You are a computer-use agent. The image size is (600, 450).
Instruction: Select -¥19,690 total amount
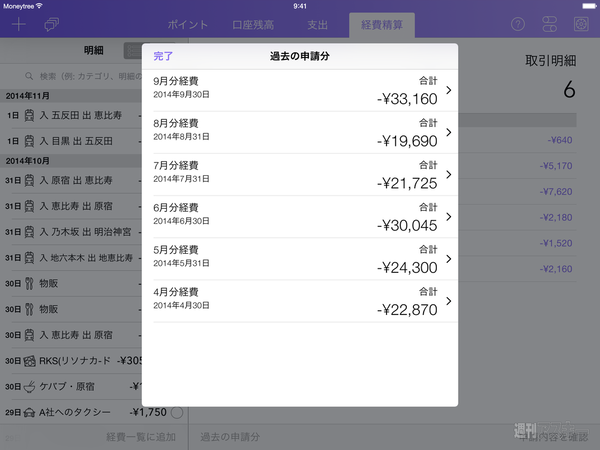point(407,141)
